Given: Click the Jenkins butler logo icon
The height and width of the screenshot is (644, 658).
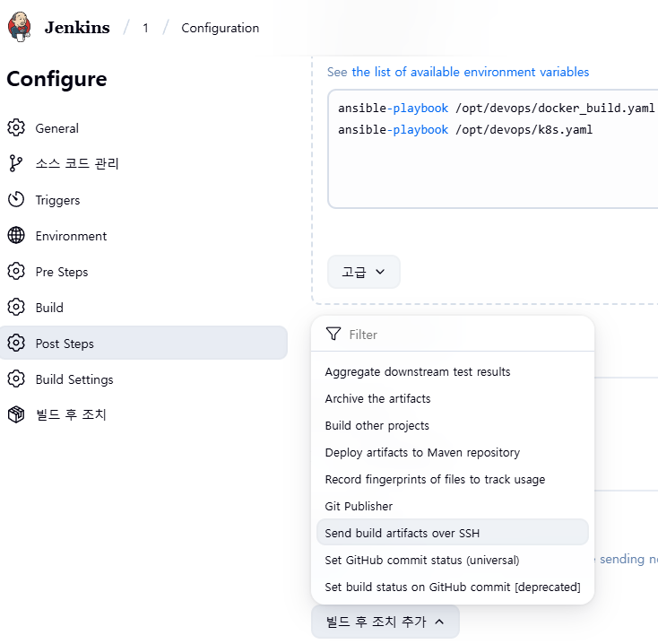Looking at the screenshot, I should point(20,27).
